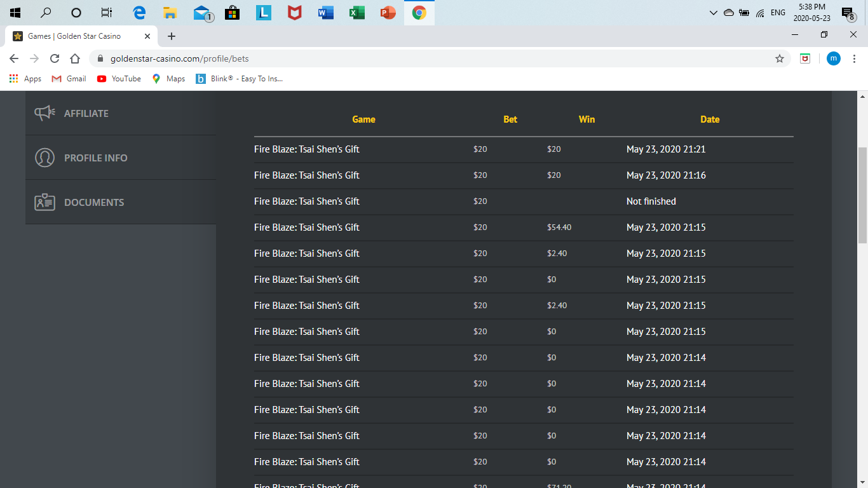Open PowerPoint from the taskbar
This screenshot has height=488, width=868.
coord(388,13)
